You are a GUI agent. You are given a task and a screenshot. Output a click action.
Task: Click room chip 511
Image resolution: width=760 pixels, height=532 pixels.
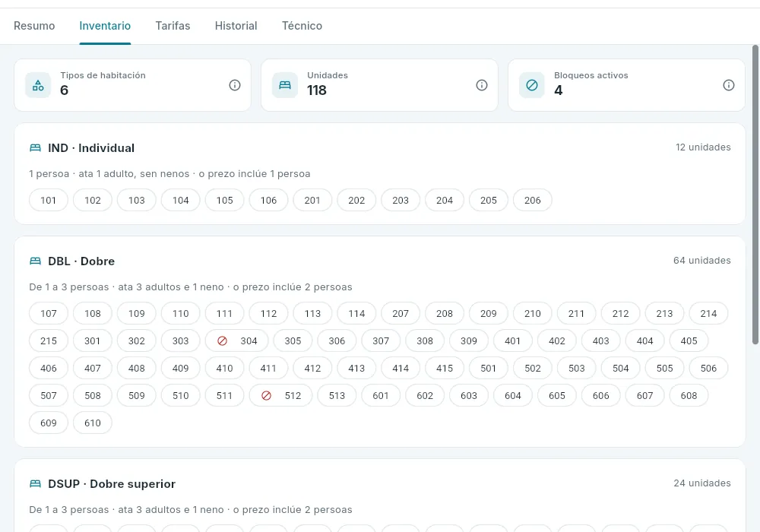point(224,396)
